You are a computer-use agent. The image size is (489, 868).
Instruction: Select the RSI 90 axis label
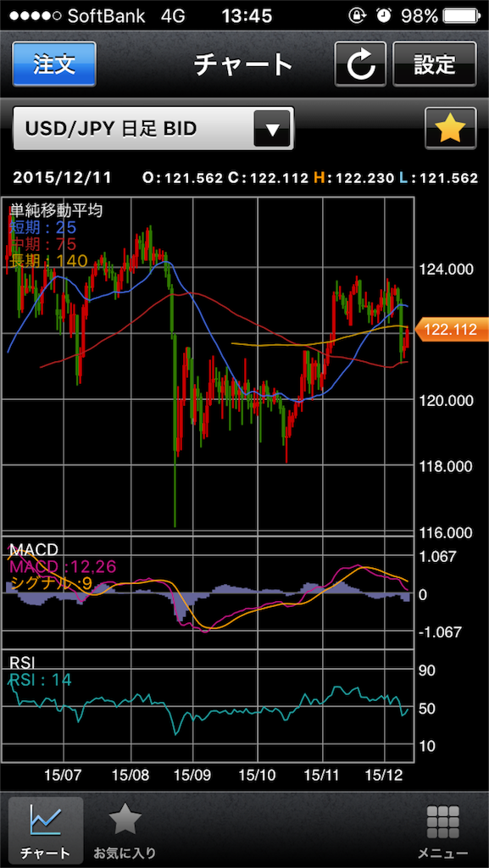[x=427, y=671]
